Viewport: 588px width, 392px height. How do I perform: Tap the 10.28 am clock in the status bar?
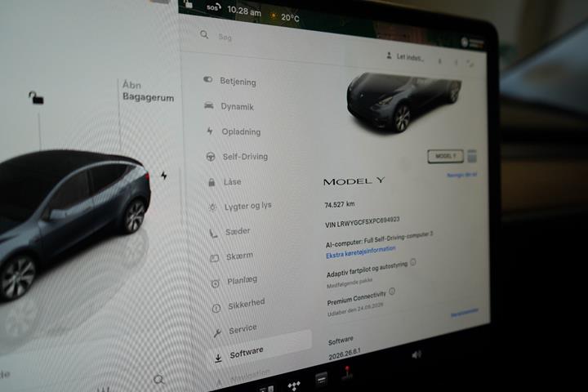(244, 11)
